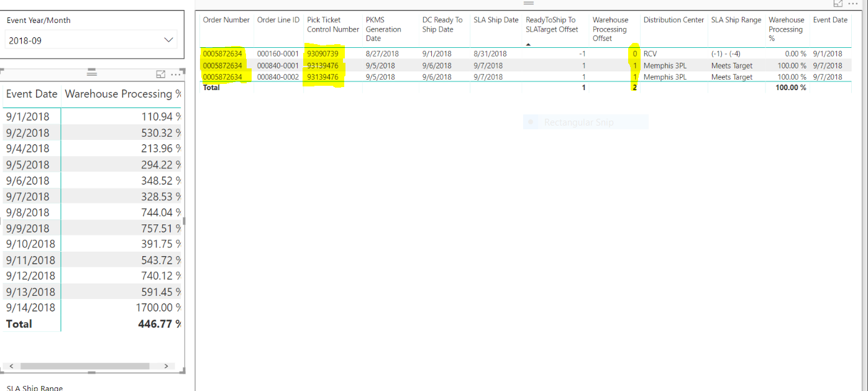Open focus mode on Event Date table

pos(161,74)
